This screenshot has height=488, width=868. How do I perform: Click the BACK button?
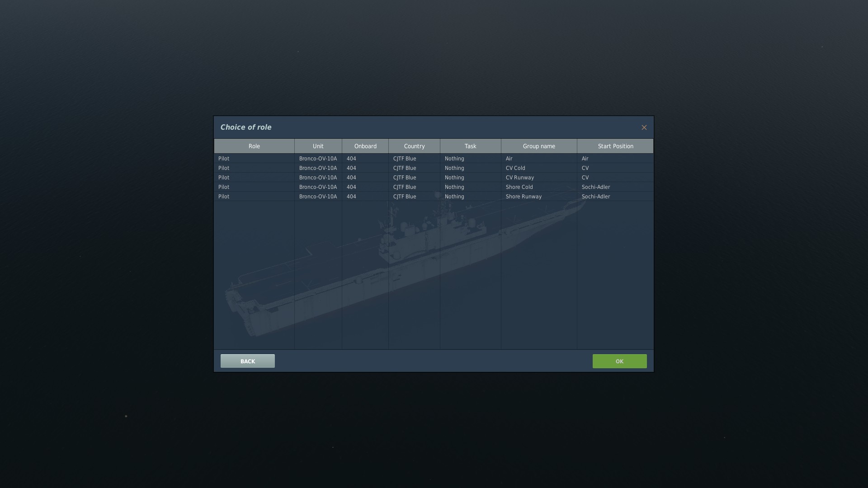[x=247, y=361]
